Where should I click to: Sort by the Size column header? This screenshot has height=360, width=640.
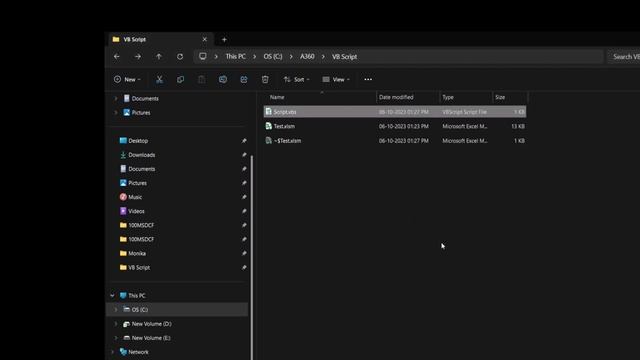[x=500, y=97]
